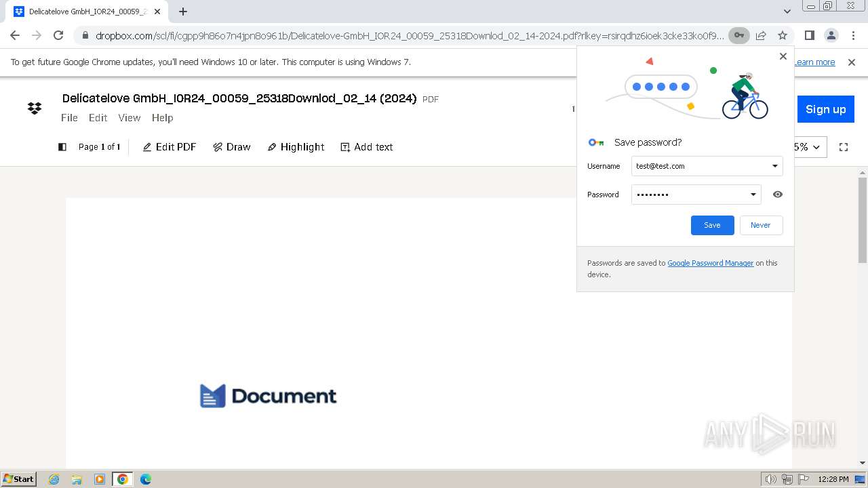The image size is (868, 488).
Task: Click the Dropbox URL address bar
Action: tap(410, 35)
